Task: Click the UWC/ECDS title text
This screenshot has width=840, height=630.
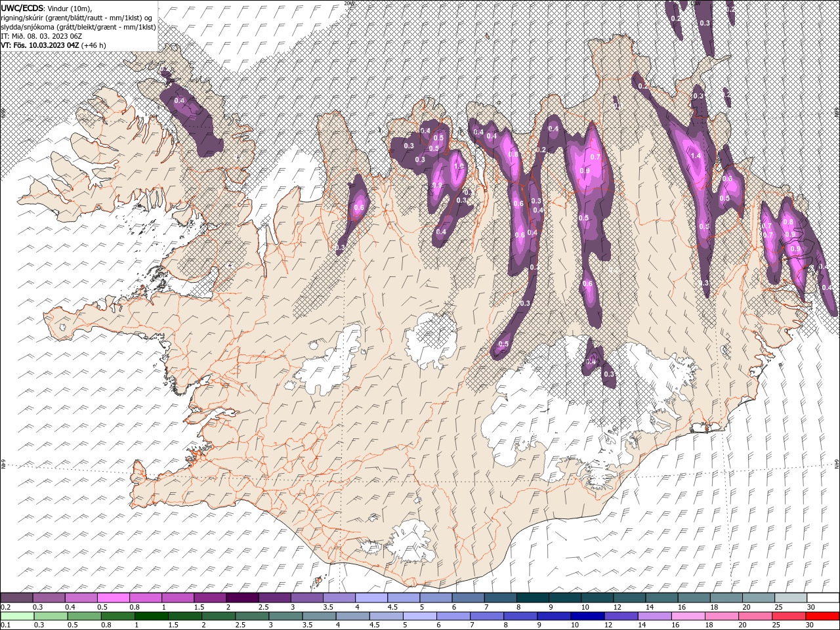Action: [23, 7]
